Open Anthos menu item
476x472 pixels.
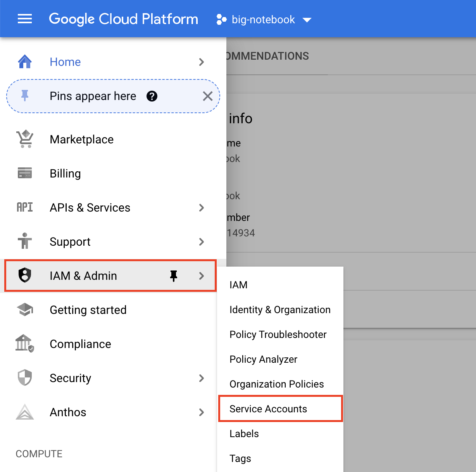(x=68, y=412)
